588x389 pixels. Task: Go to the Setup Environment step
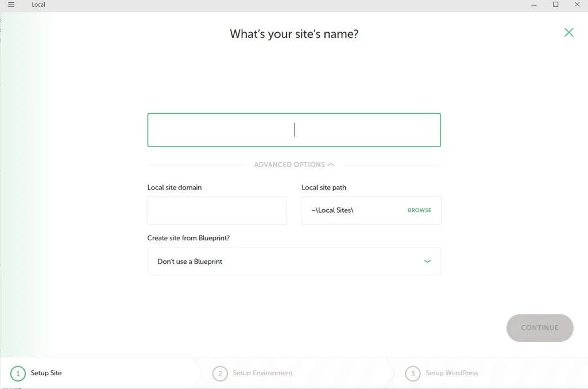point(262,373)
